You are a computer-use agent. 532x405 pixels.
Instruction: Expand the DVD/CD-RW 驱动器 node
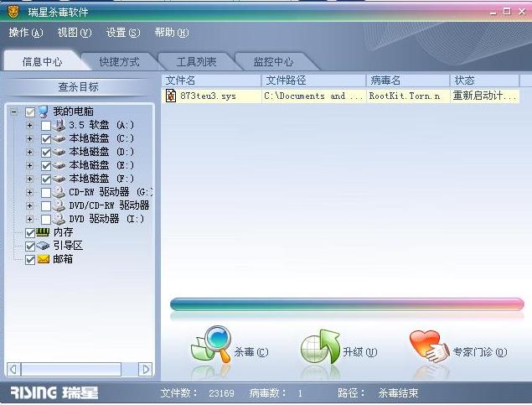coord(30,205)
